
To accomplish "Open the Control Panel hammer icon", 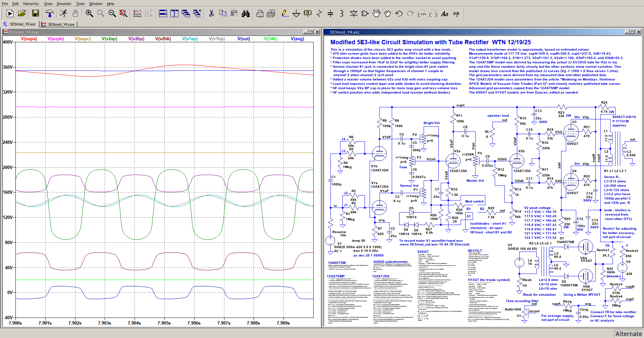I will click(x=50, y=13).
